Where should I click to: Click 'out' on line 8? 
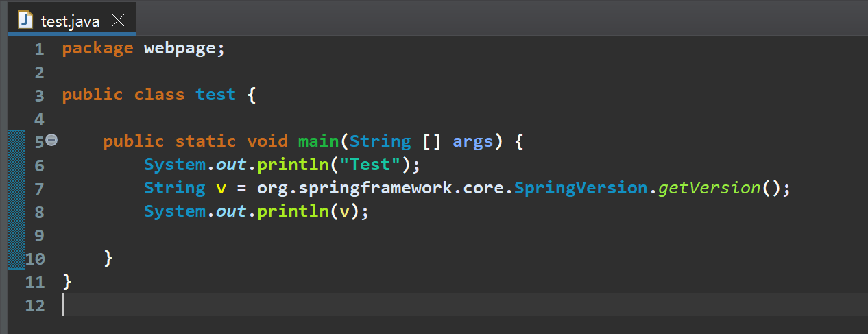point(231,211)
